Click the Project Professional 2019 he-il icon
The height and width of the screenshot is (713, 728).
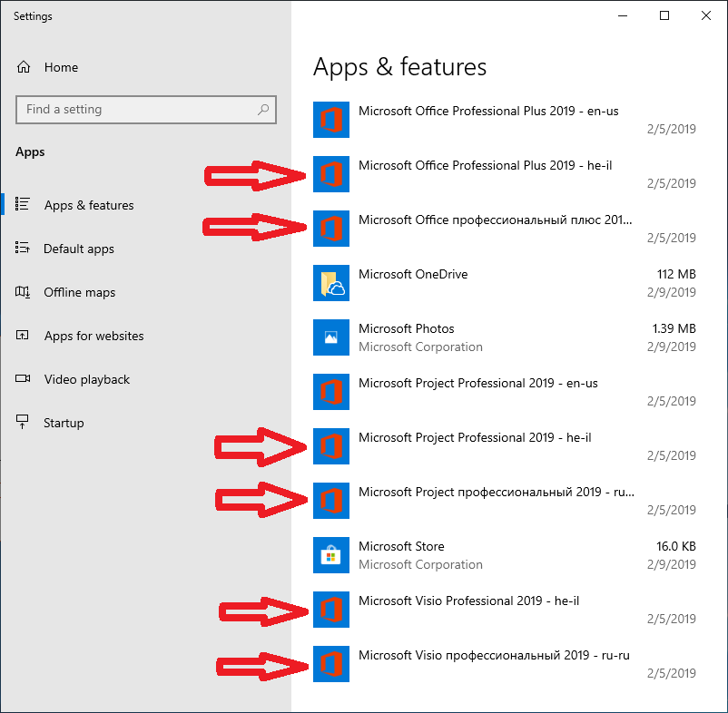pos(331,446)
